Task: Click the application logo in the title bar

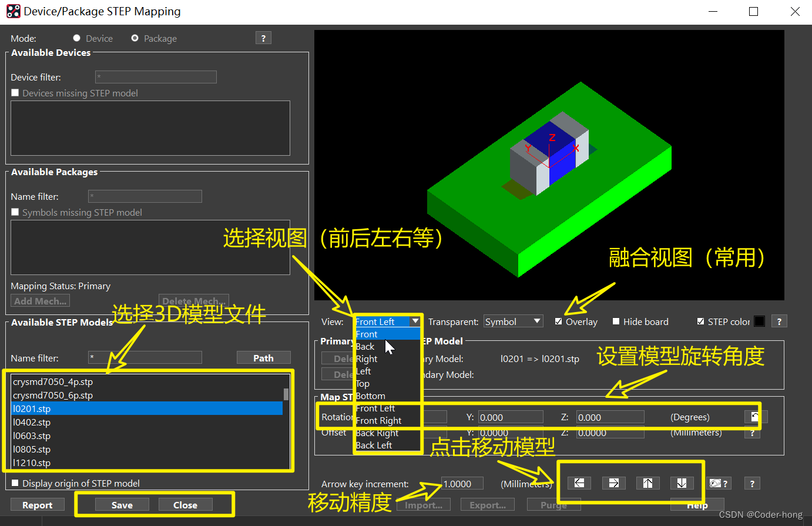Action: pos(12,11)
